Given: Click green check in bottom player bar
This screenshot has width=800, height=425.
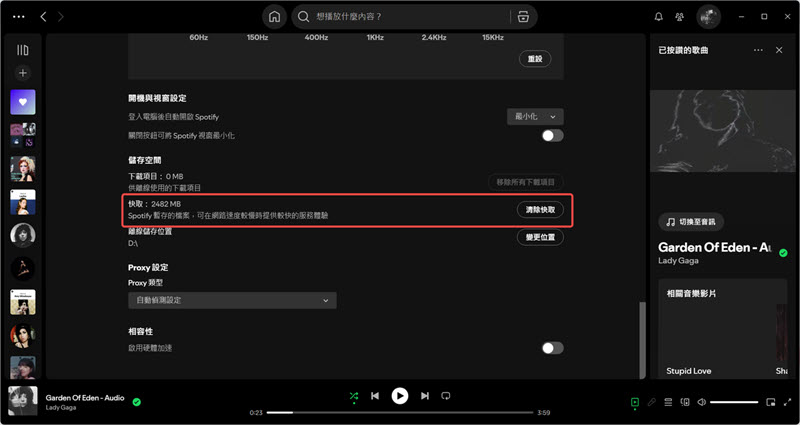Looking at the screenshot, I should [137, 402].
